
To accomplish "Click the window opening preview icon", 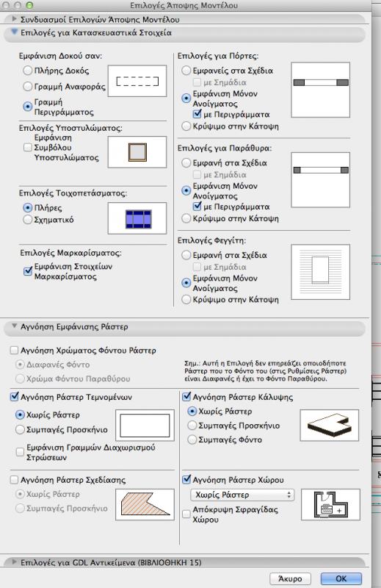I will point(321,180).
